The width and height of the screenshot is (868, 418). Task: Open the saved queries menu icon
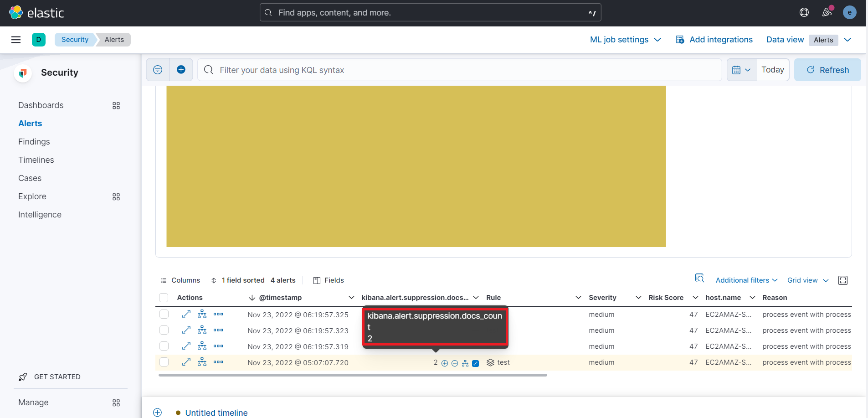157,70
